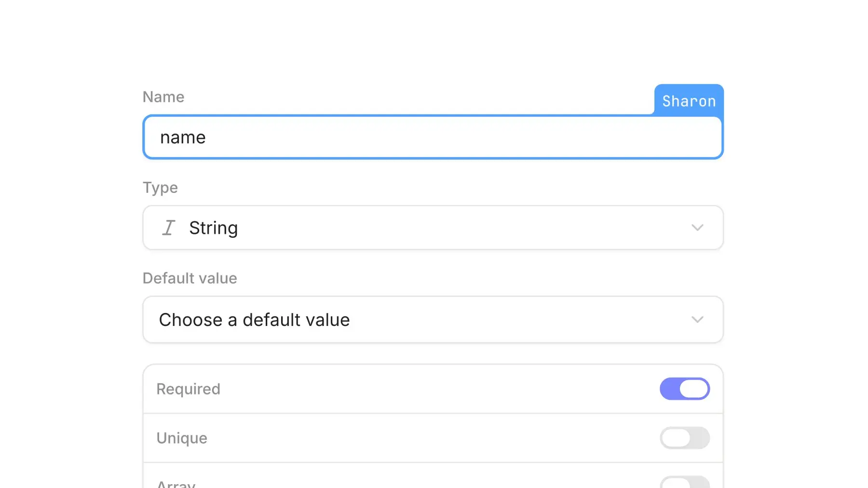868x488 pixels.
Task: Click the 'Default value' field label
Action: pyautogui.click(x=190, y=278)
